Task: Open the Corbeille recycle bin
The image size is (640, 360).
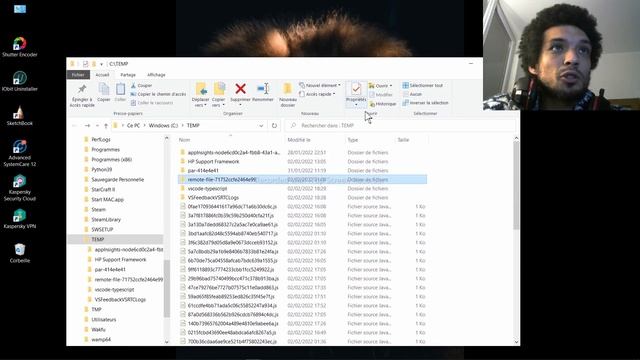Action: coord(20,253)
